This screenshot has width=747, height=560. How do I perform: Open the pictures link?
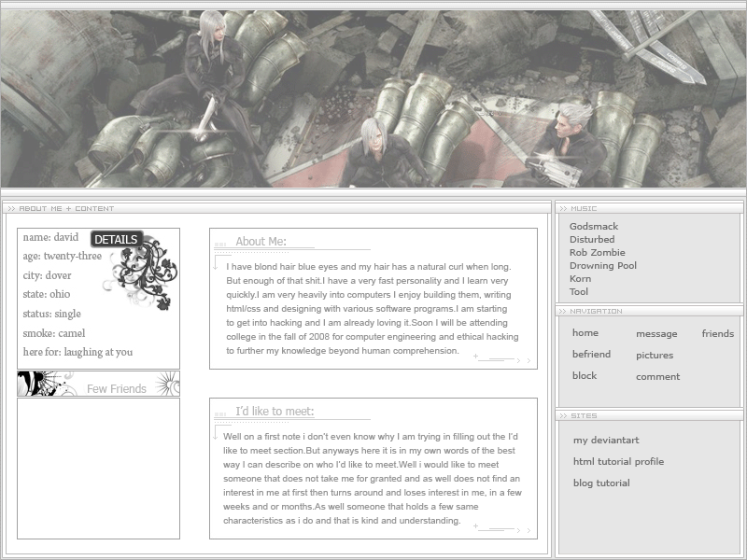point(655,356)
